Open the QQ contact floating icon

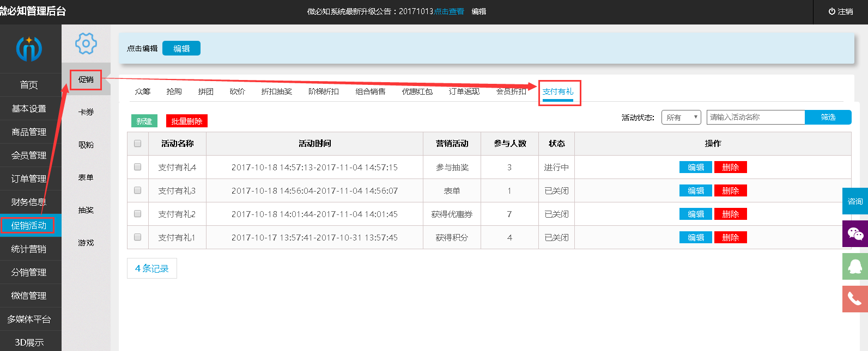pyautogui.click(x=855, y=266)
